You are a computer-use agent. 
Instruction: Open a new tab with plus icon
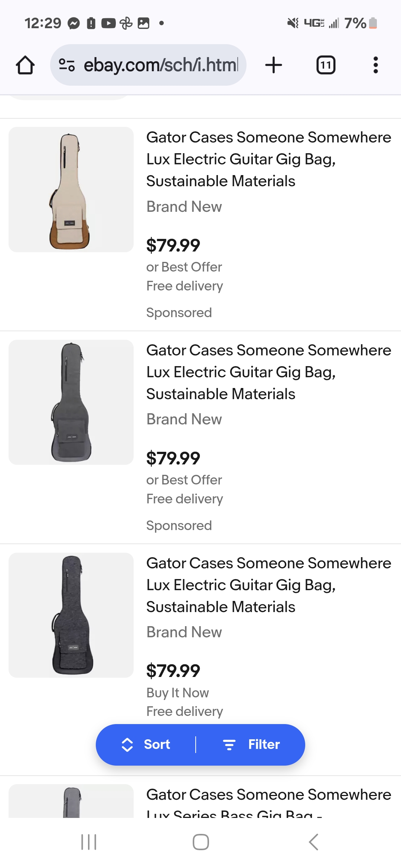click(274, 65)
